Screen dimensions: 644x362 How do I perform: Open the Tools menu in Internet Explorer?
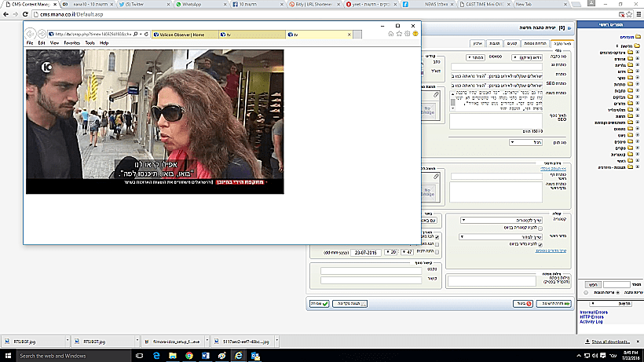tap(90, 43)
